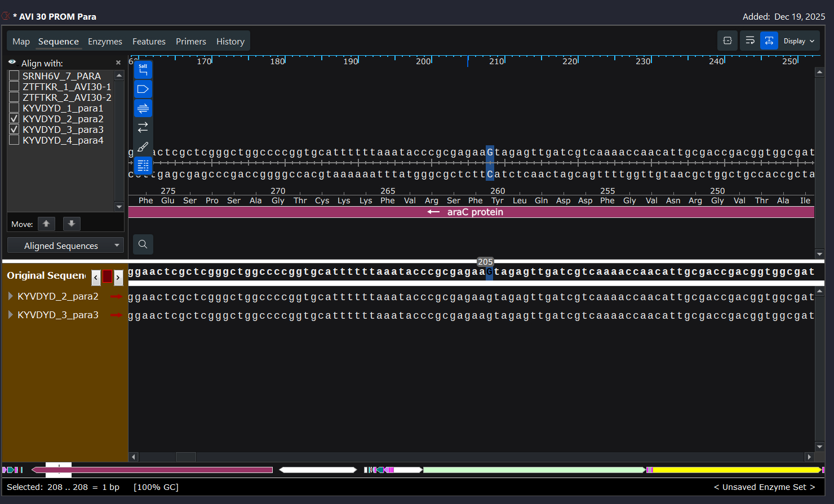The image size is (834, 504).
Task: Open the Aligned Sequences dropdown
Action: click(x=65, y=246)
